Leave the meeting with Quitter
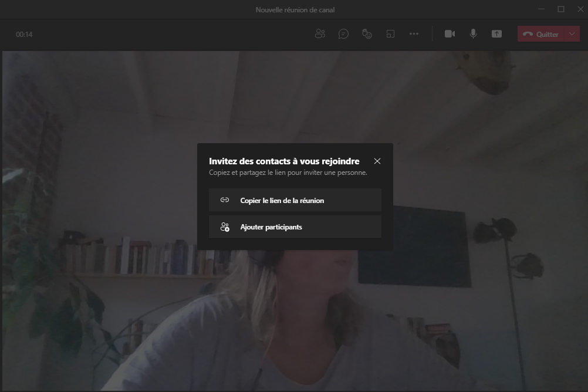This screenshot has height=392, width=588. click(541, 34)
